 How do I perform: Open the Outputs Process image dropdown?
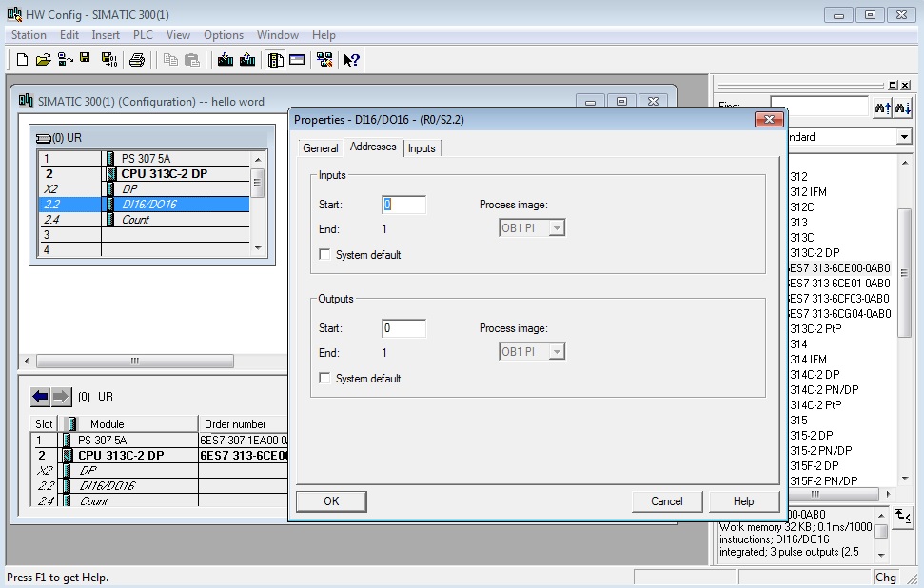pos(557,352)
